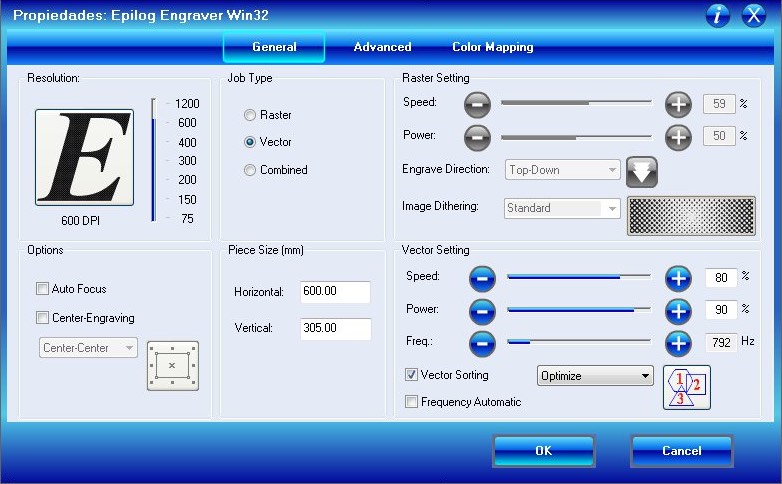
Task: Click the 150 resolution label
Action: [x=187, y=200]
